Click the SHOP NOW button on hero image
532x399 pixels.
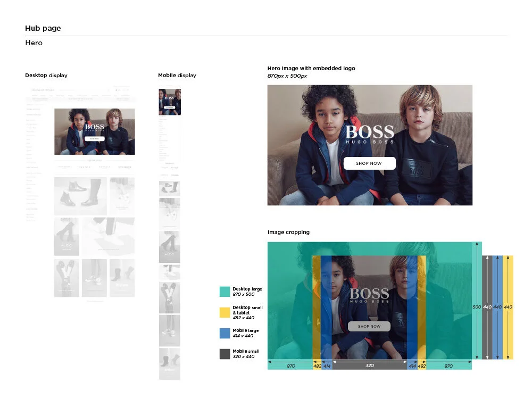[370, 163]
